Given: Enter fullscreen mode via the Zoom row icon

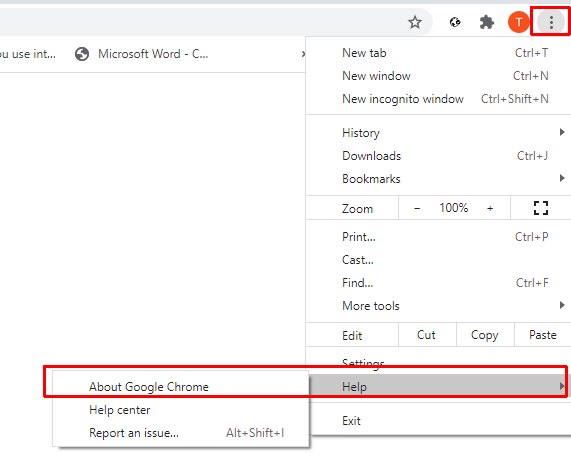Looking at the screenshot, I should point(541,208).
